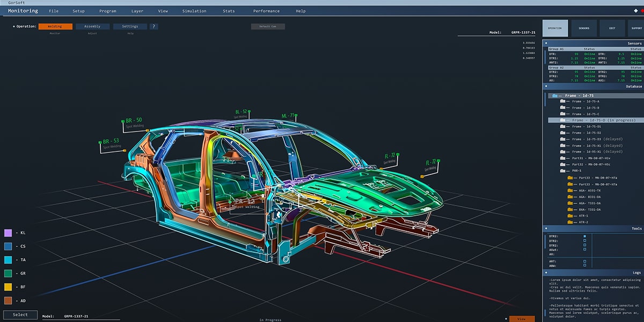
Task: Click the yellow folder icon beside ATR-1
Action: point(570,216)
